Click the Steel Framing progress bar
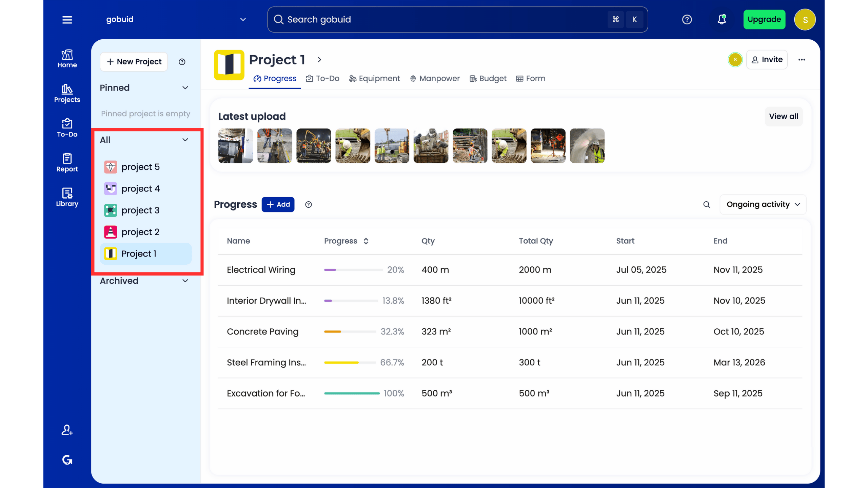This screenshot has width=868, height=488. click(x=350, y=362)
